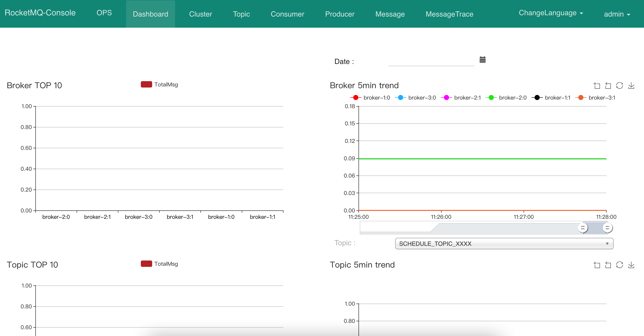This screenshot has width=644, height=336.
Task: Click the green broker-2:0 trend line
Action: [x=483, y=159]
